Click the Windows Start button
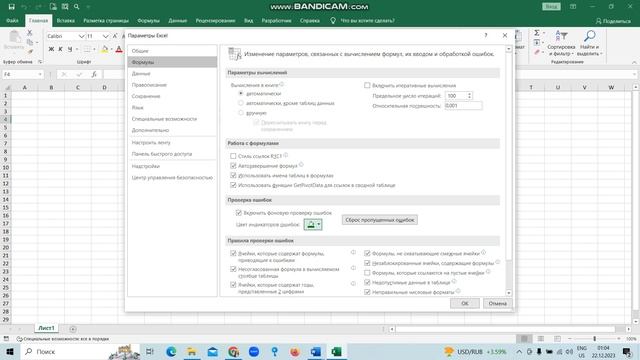This screenshot has width=640, height=360. (10, 351)
